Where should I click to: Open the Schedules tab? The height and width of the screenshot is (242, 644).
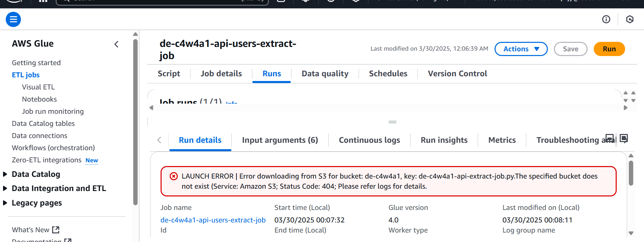pos(388,74)
